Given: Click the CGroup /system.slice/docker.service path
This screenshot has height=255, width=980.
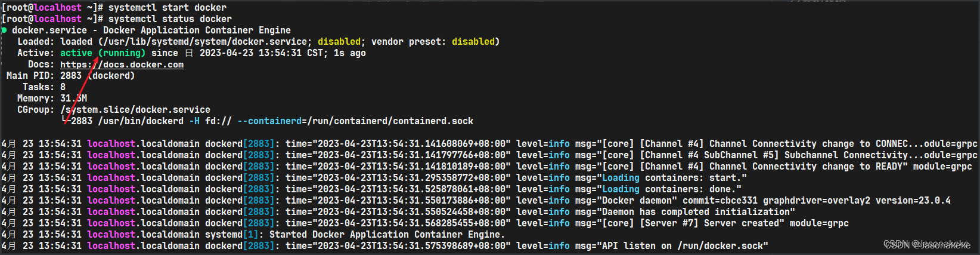Looking at the screenshot, I should [x=135, y=110].
